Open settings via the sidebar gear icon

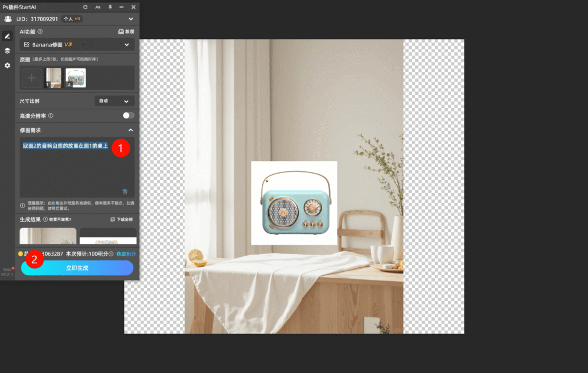[x=7, y=66]
